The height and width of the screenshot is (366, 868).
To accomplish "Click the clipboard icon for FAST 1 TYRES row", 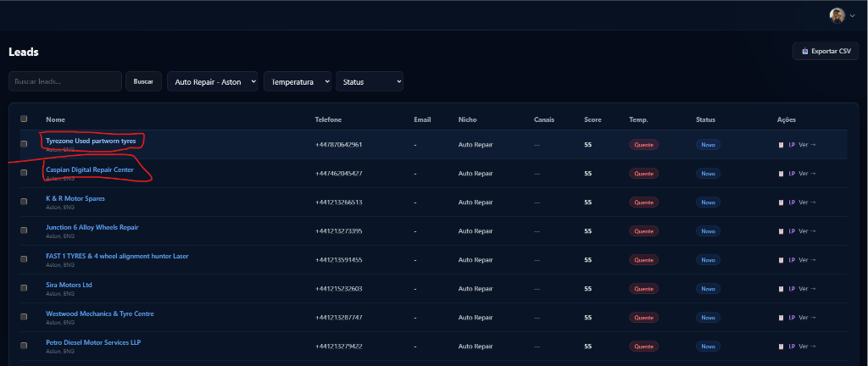I will tap(781, 260).
